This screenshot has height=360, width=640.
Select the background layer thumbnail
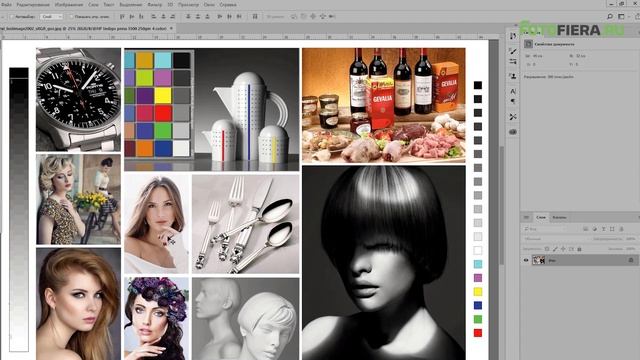[x=539, y=260]
